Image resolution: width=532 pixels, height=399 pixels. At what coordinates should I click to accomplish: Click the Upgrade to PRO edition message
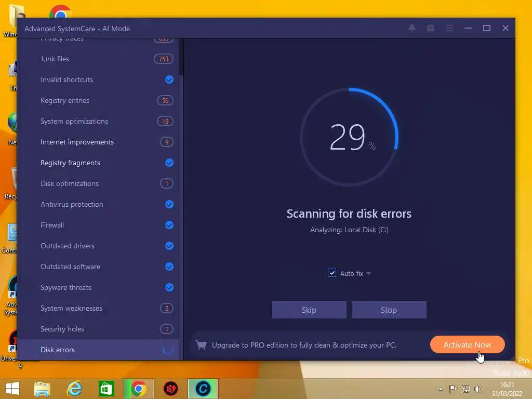tap(304, 345)
